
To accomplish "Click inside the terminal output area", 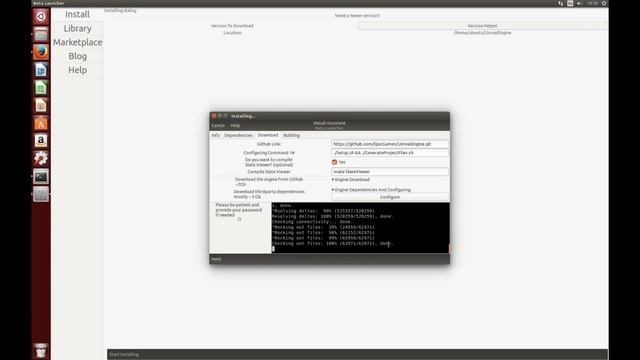I will point(360,228).
